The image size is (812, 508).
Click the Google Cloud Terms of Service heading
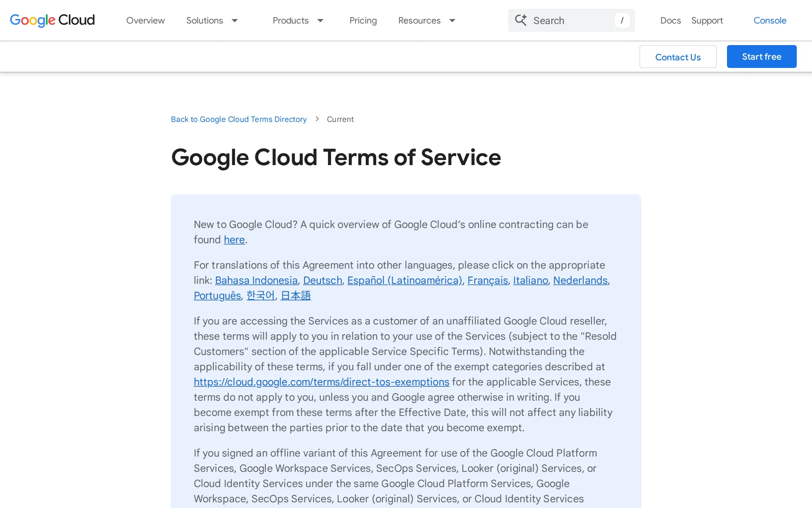click(336, 157)
